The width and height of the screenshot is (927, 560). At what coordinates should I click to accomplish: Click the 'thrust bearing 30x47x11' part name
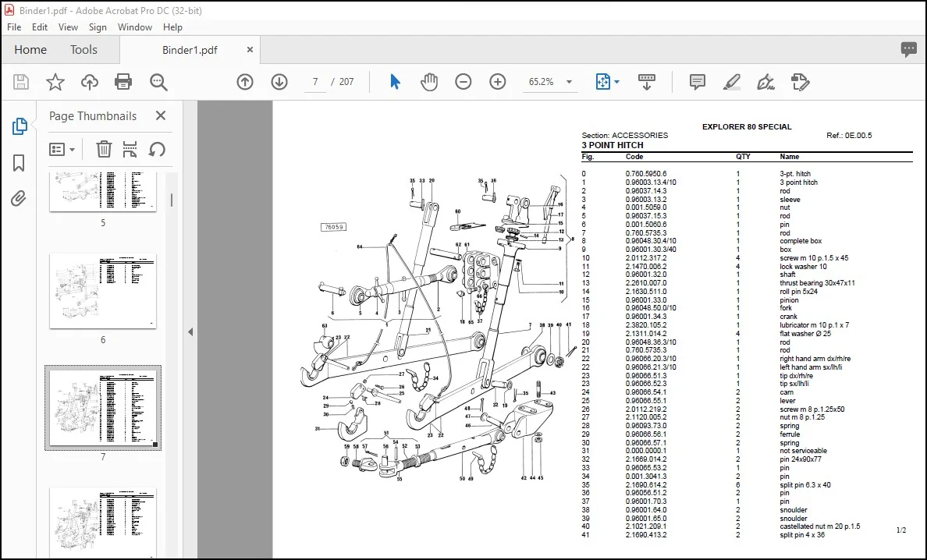(817, 283)
